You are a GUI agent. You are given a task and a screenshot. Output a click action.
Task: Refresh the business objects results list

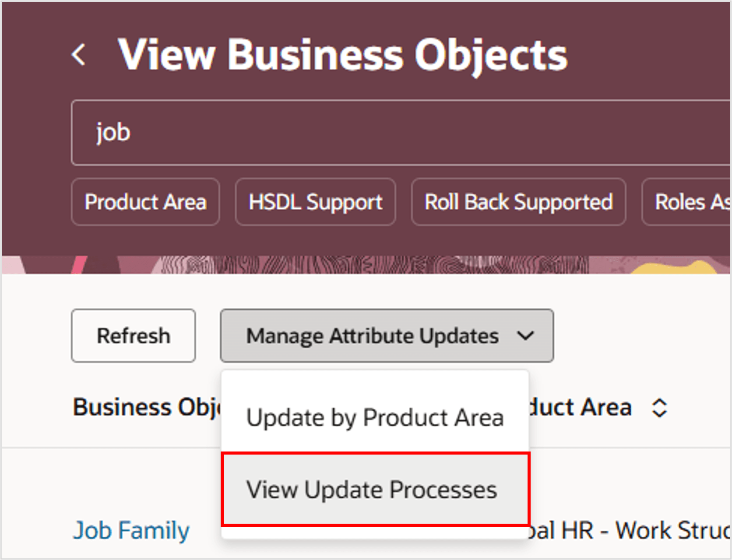pyautogui.click(x=133, y=336)
